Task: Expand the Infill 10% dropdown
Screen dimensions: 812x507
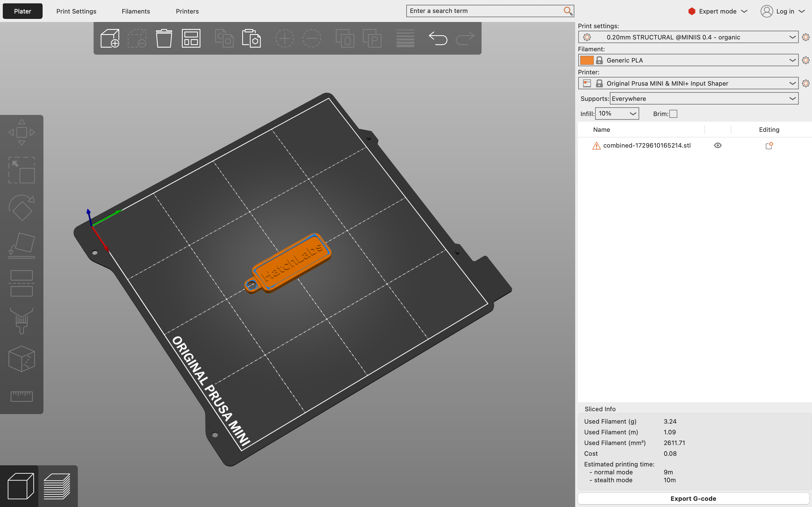Action: [x=617, y=114]
